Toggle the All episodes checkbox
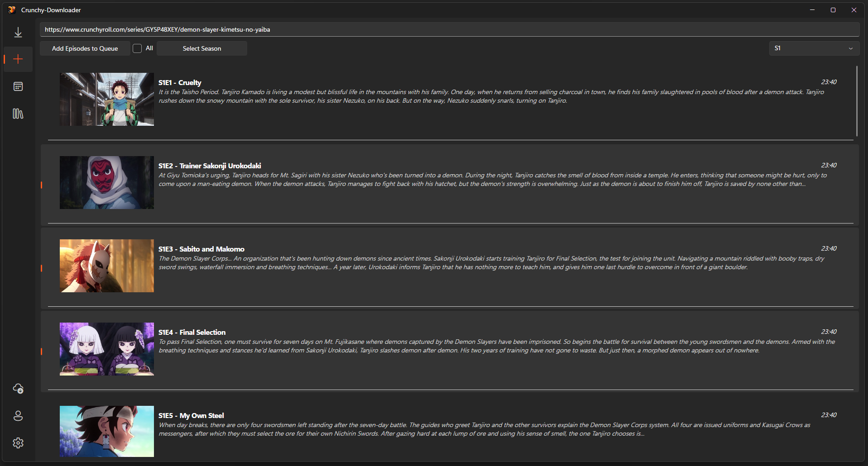 (137, 48)
